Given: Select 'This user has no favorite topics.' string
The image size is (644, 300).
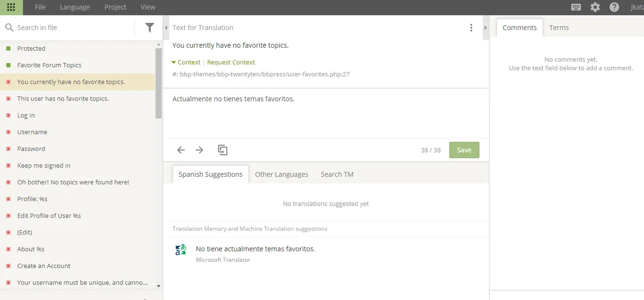Looking at the screenshot, I should tap(77, 98).
